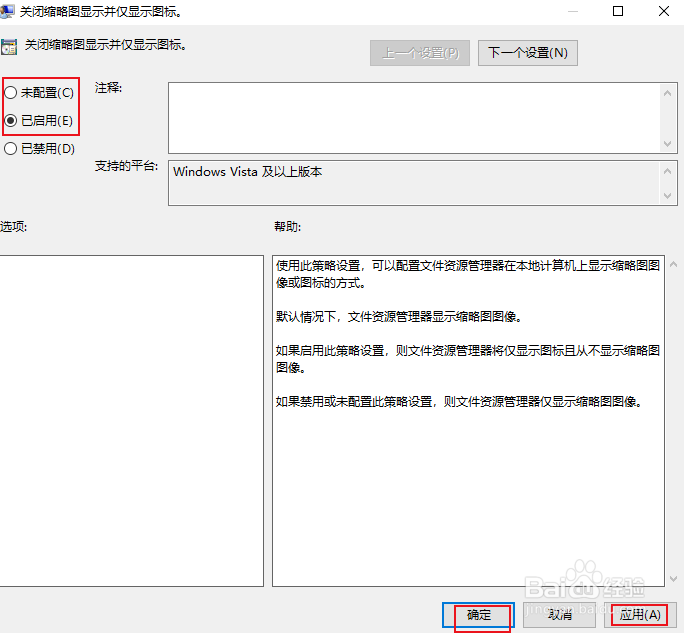The image size is (684, 633).
Task: Click the title bar window icon
Action: (x=6, y=11)
